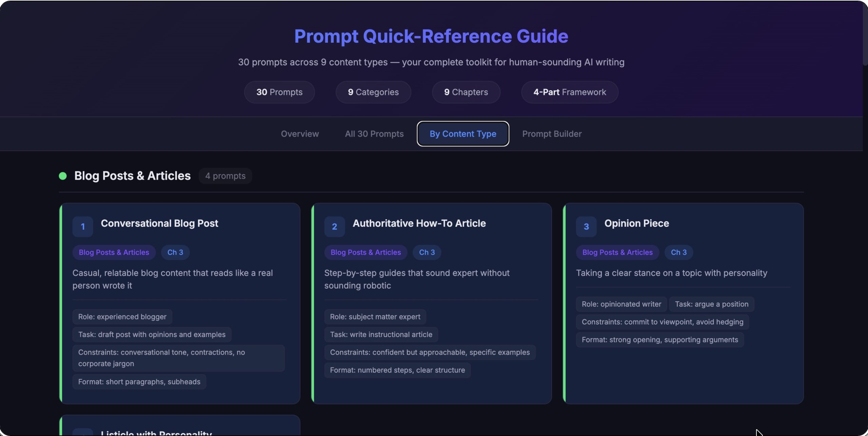Open the Conversational Blog Post card title
868x436 pixels.
tap(159, 223)
